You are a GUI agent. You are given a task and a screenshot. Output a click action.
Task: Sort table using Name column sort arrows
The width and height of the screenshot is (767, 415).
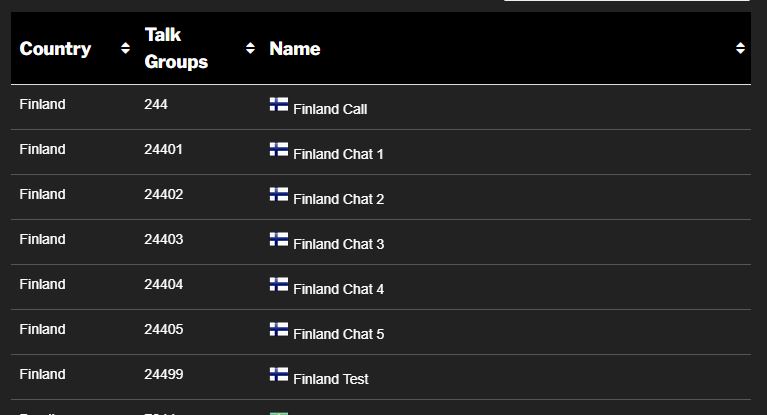[x=740, y=48]
